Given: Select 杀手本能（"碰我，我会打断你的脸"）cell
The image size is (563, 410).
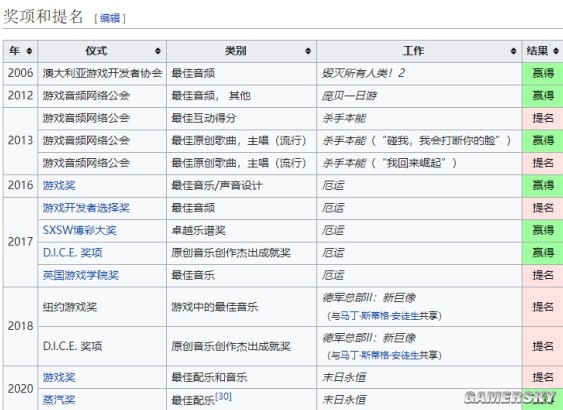Looking at the screenshot, I should pyautogui.click(x=419, y=141).
